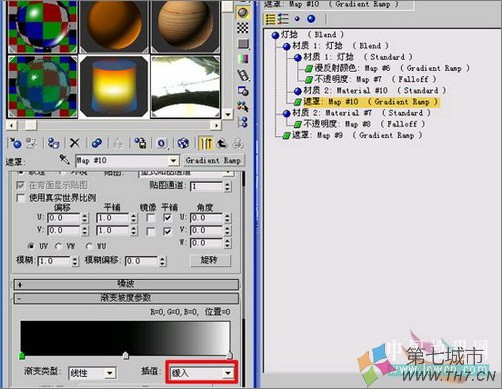
Task: Select 材质 2: Material #10 (Standard)
Action: point(370,91)
